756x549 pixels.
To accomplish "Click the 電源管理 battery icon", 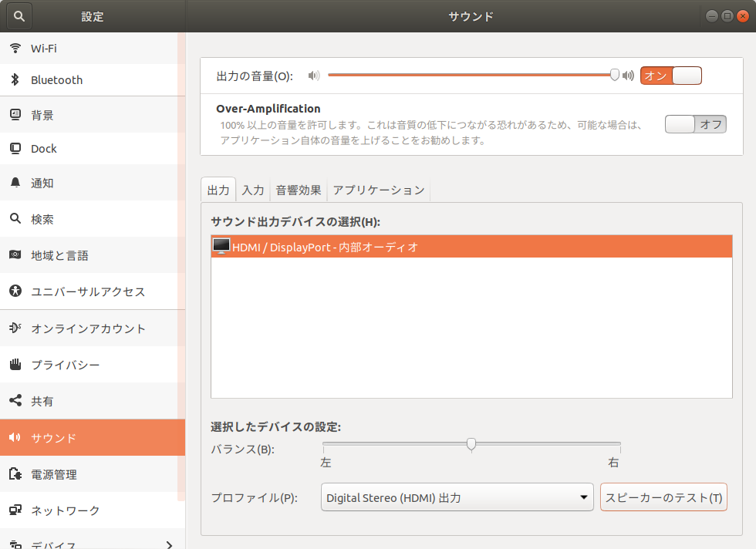I will (15, 473).
